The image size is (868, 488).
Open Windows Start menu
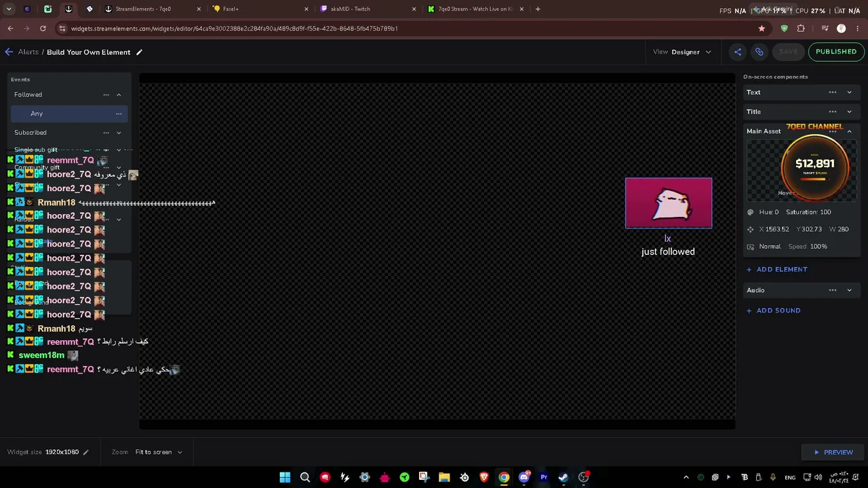(285, 477)
